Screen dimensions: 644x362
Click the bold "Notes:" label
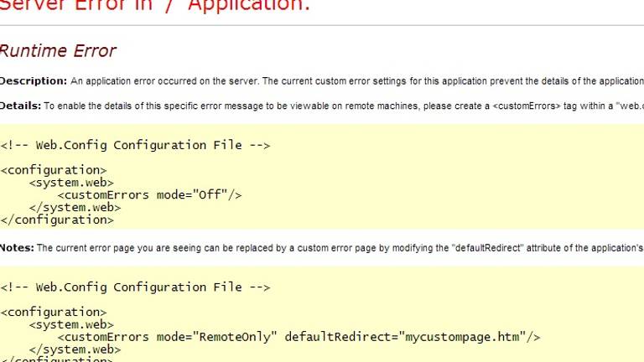click(18, 248)
